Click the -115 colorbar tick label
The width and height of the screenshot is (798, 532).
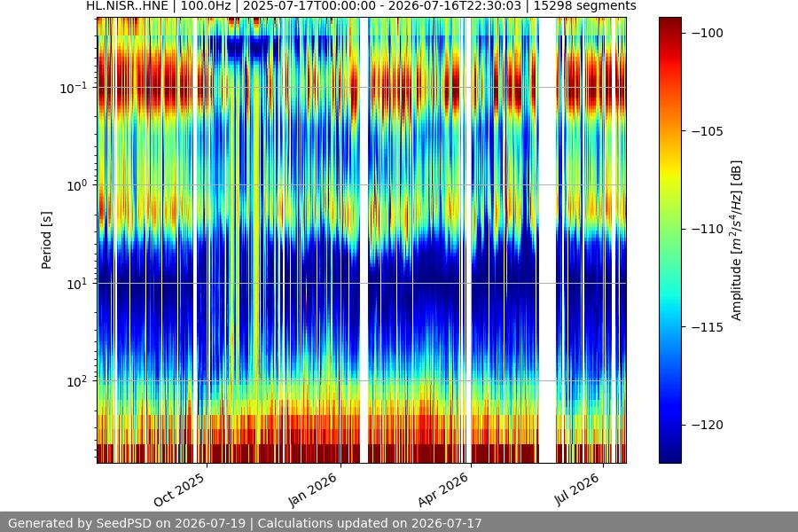[x=707, y=327]
